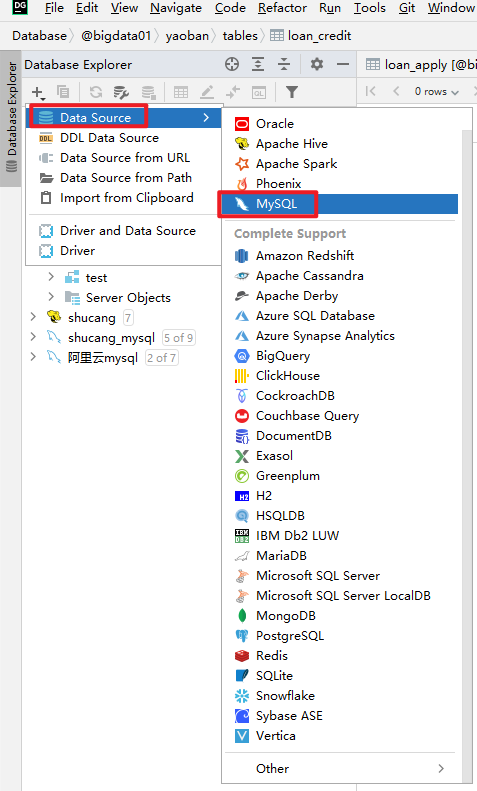Expand the Server Objects node

pos(51,297)
